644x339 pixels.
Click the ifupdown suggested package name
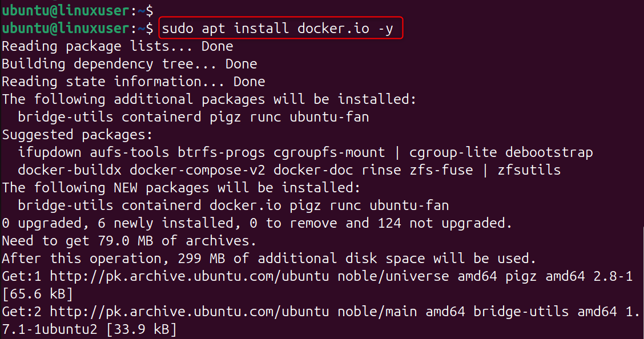(49, 152)
